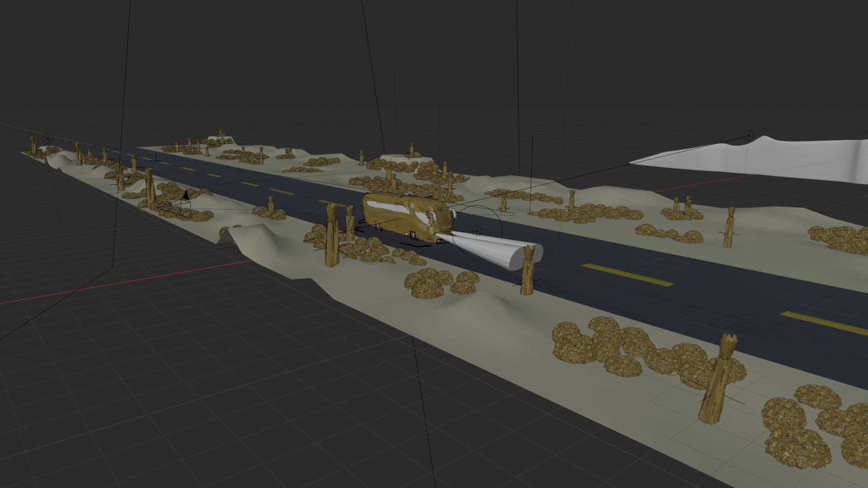This screenshot has height=488, width=868.
Task: Click the light icon in front of bus
Action: click(476, 231)
